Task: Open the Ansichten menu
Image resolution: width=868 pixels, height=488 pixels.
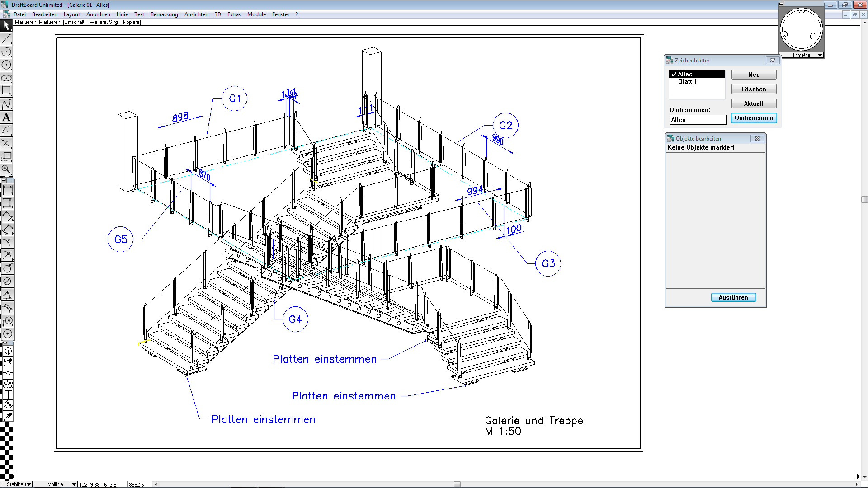Action: tap(196, 14)
